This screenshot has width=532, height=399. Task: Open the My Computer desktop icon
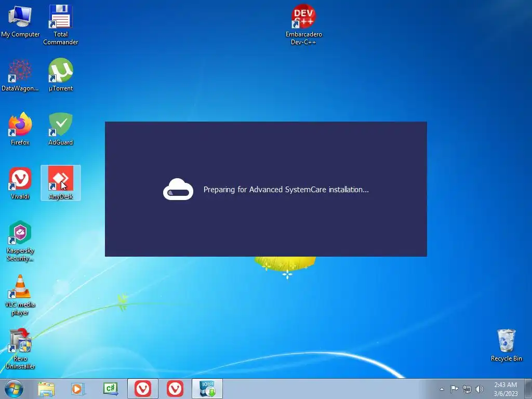pyautogui.click(x=20, y=21)
